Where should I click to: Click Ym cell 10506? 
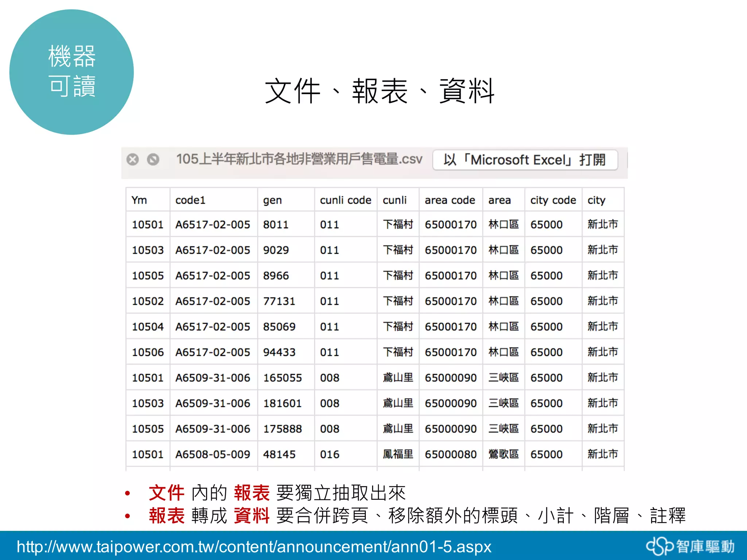[148, 352]
